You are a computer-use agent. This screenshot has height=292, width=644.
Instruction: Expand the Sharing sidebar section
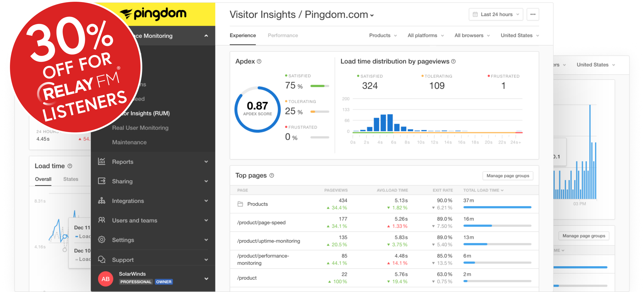coord(206,181)
